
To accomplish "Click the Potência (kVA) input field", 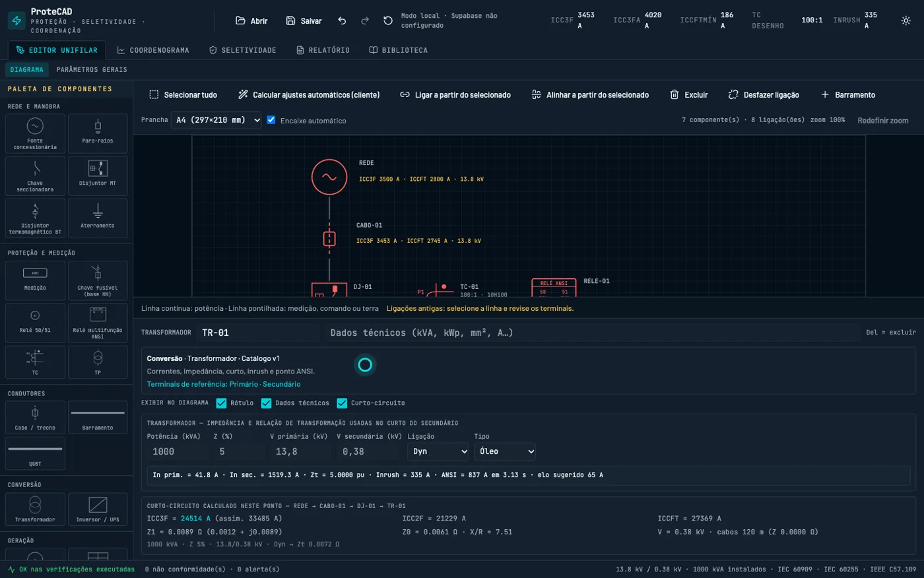I will (x=176, y=451).
